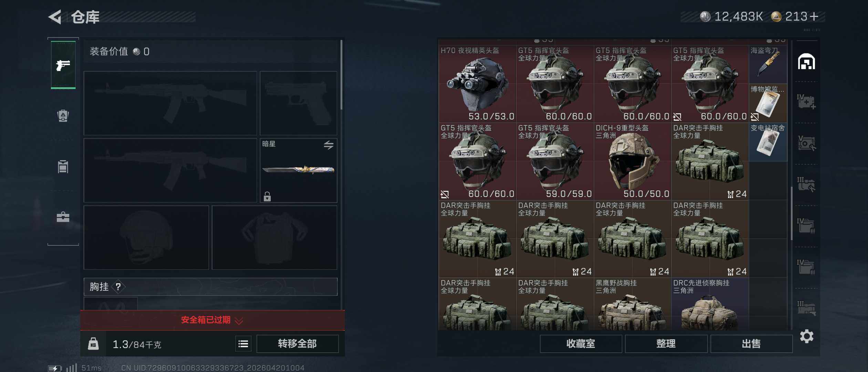
Task: Click the 转移全部 button
Action: [297, 344]
